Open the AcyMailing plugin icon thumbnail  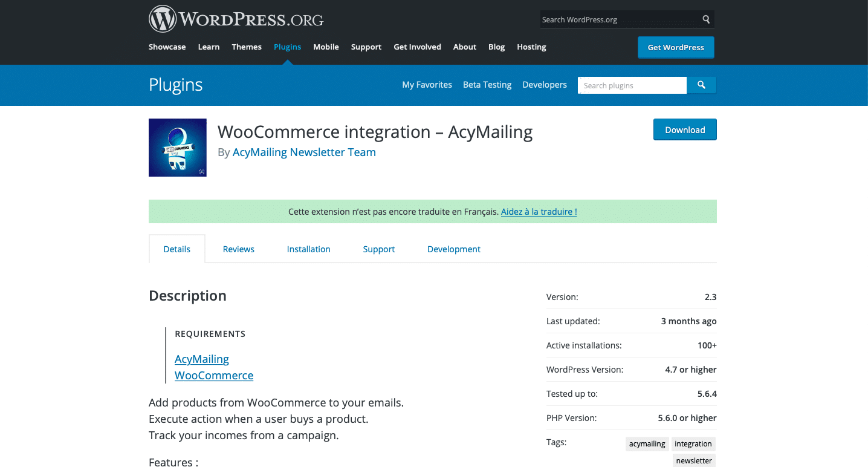[178, 148]
